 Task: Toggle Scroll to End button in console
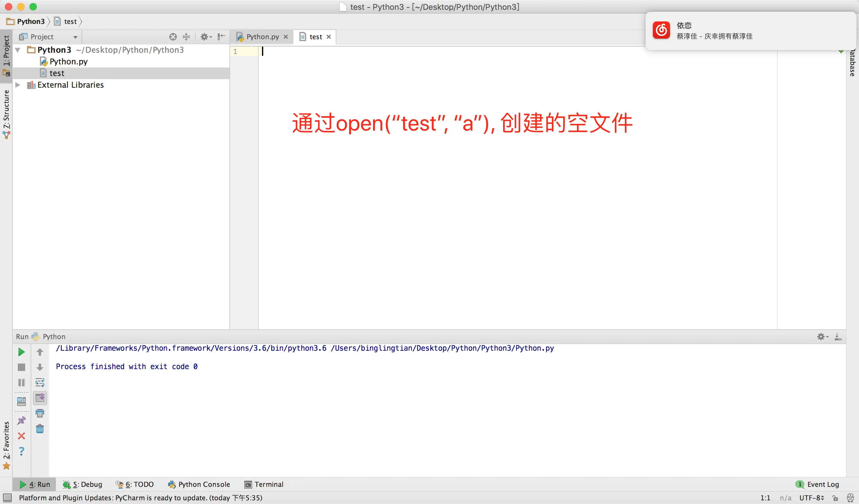(40, 398)
